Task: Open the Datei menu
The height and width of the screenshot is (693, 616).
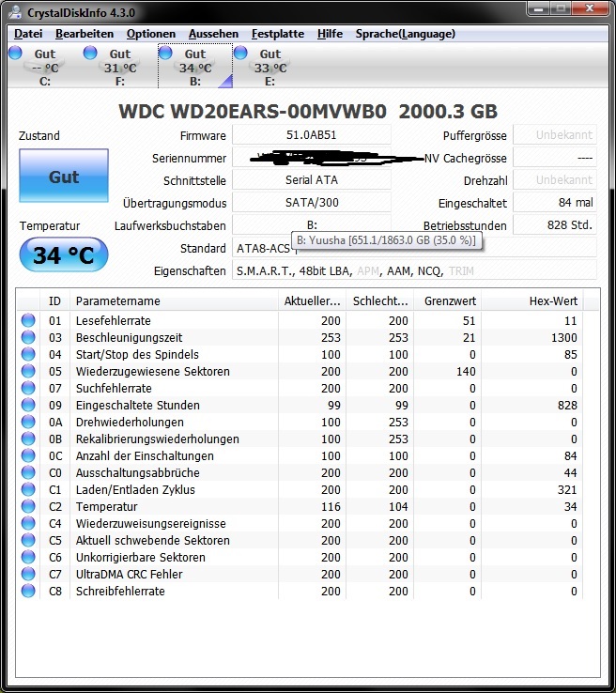Action: (x=28, y=34)
